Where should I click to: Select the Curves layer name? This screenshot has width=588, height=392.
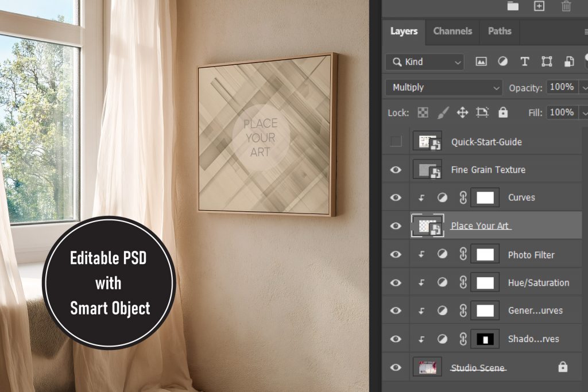521,197
